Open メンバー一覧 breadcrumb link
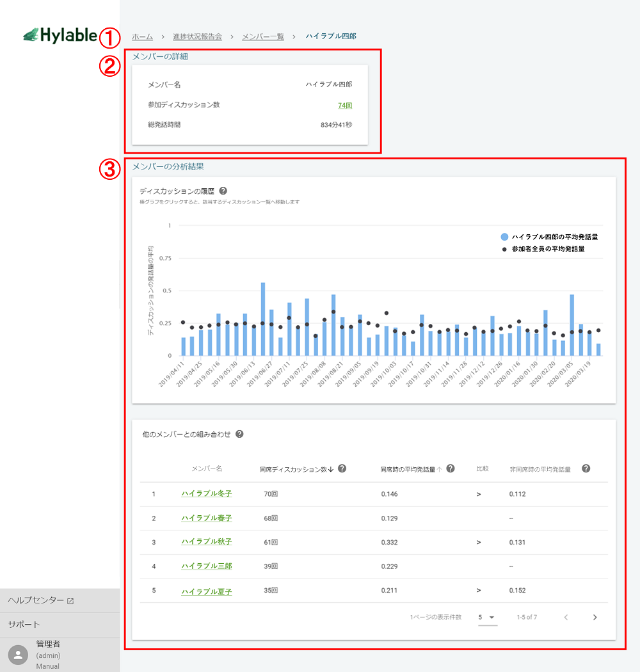Screen dimensions: 640x672 coord(262,36)
